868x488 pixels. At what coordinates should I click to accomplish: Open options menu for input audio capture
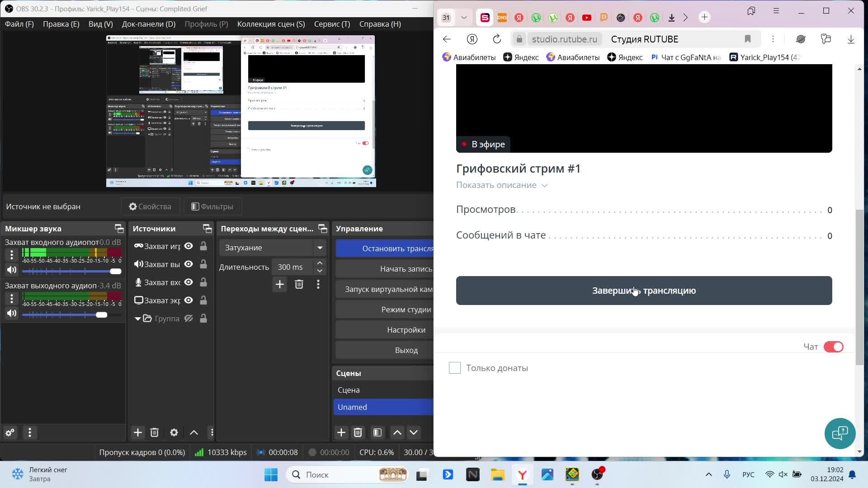point(12,255)
